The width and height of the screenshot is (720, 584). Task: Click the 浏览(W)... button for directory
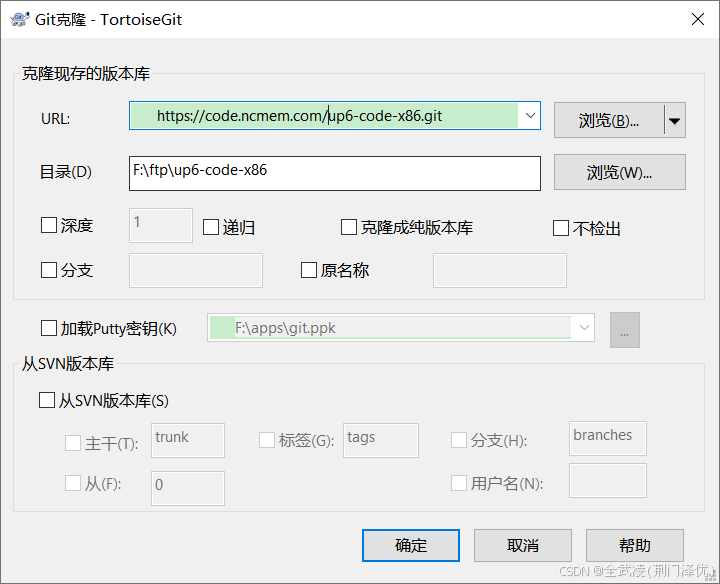pos(619,172)
